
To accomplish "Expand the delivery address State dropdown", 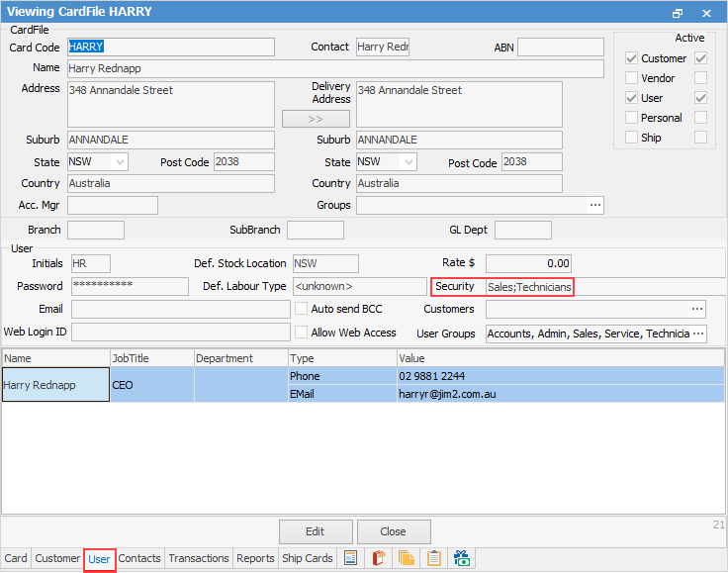I will click(x=408, y=162).
